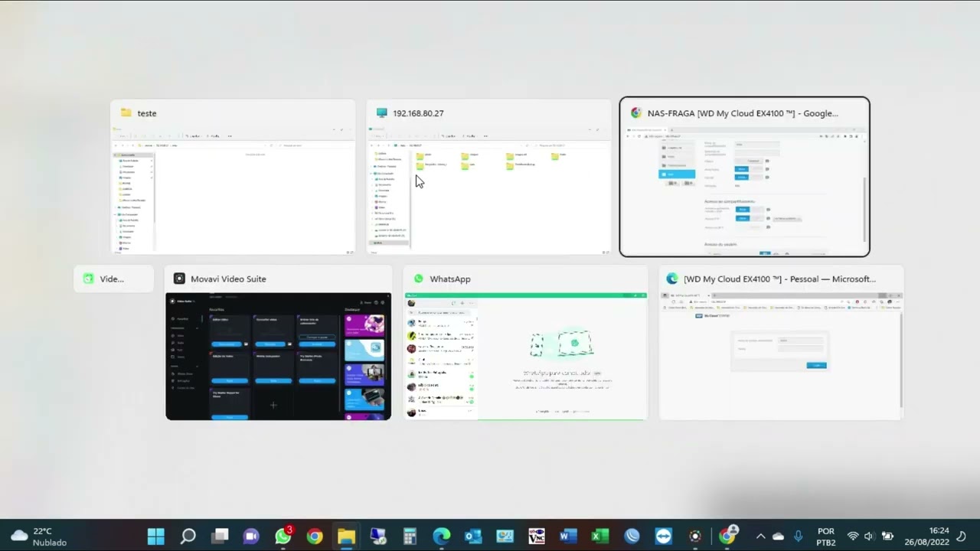980x551 pixels.
Task: Open Teams Chat camera icon
Action: point(251,536)
